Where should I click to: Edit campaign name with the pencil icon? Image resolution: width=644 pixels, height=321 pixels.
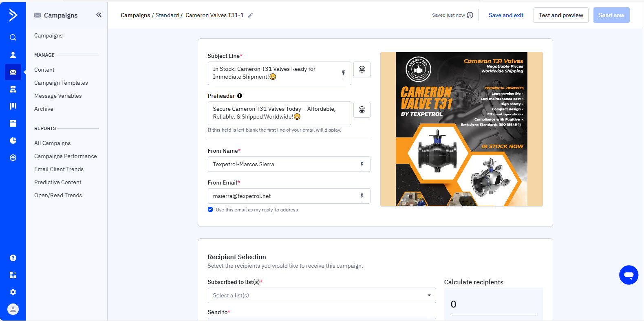pyautogui.click(x=251, y=15)
